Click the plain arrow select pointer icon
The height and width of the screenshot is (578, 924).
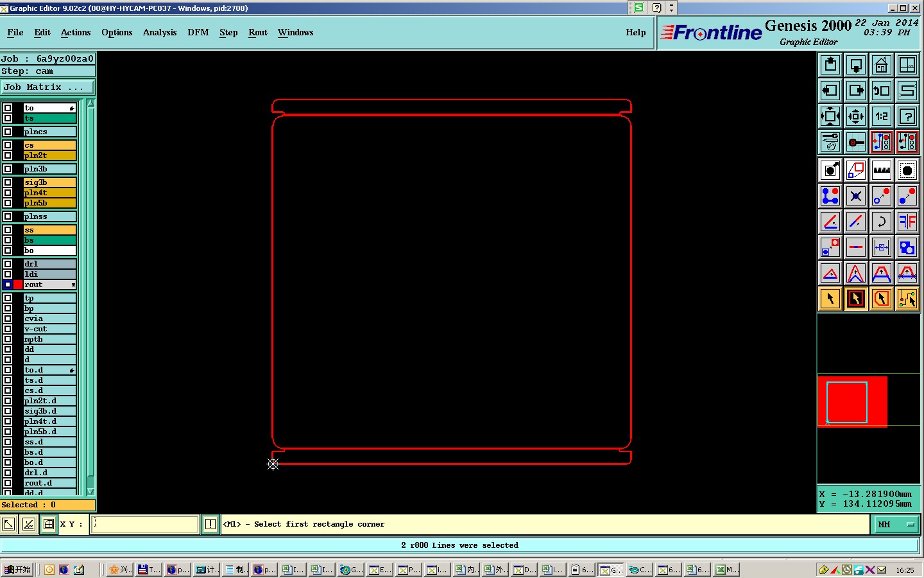click(x=830, y=299)
